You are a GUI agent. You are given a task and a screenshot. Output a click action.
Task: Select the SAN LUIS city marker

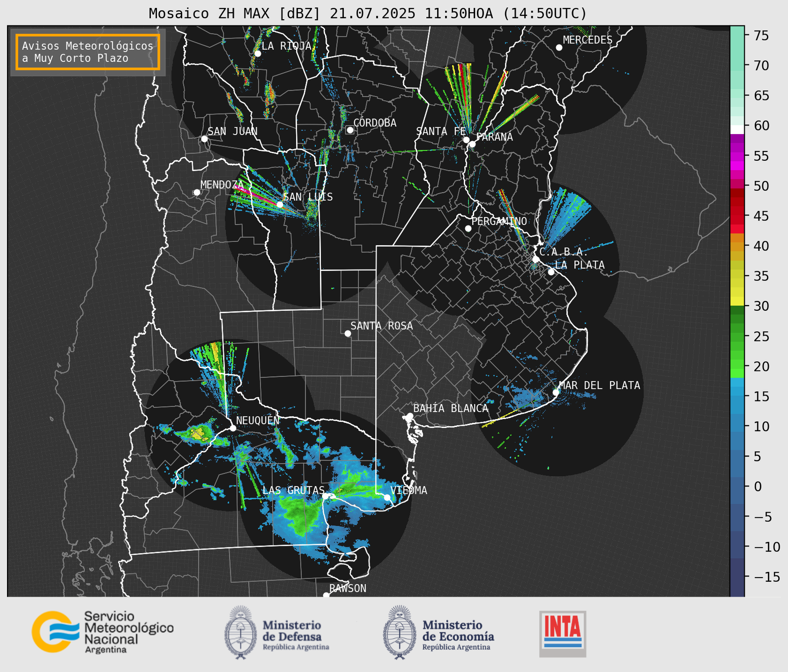click(279, 205)
